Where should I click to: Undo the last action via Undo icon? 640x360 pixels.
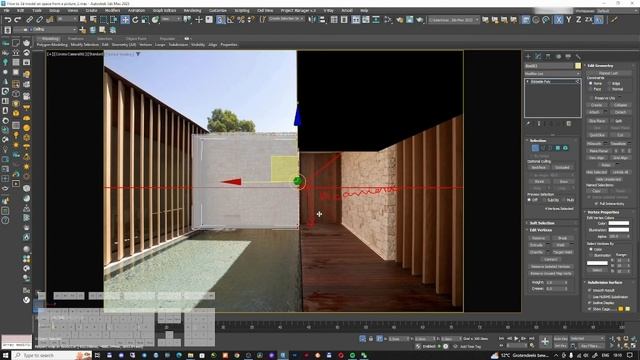click(x=8, y=20)
